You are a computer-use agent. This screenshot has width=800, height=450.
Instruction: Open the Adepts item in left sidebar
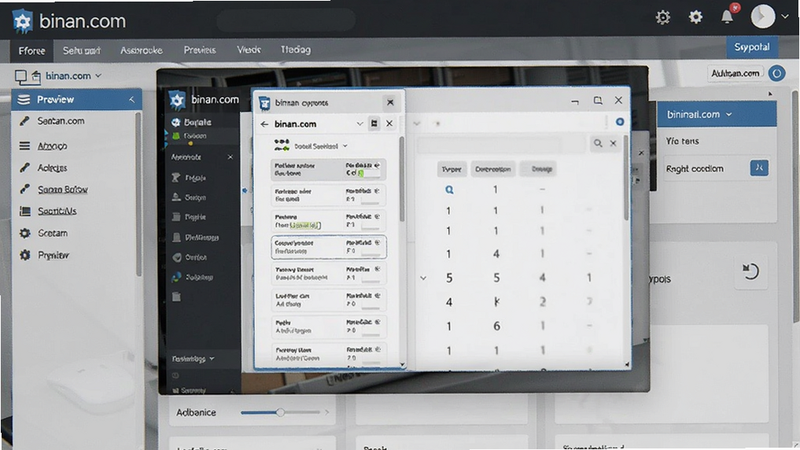click(x=52, y=168)
